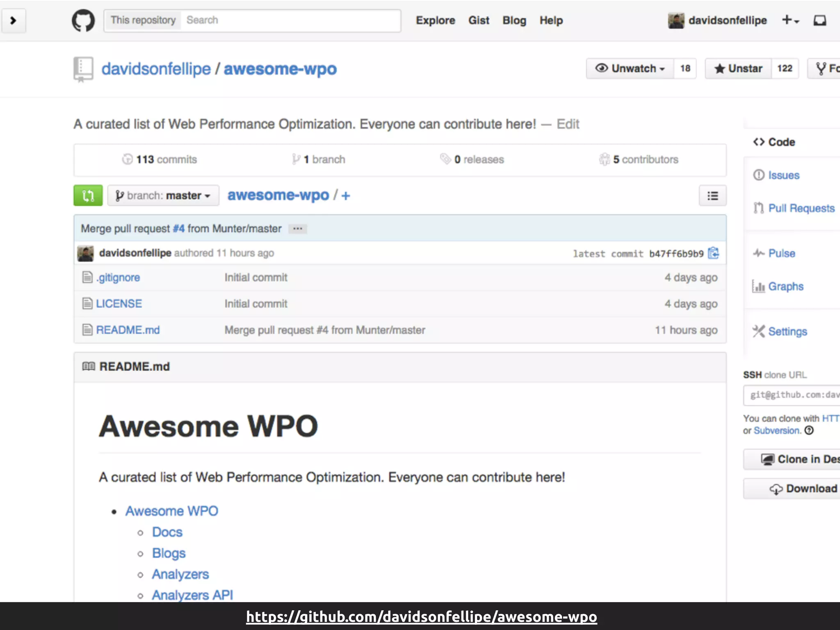Click the contributors people icon

604,159
